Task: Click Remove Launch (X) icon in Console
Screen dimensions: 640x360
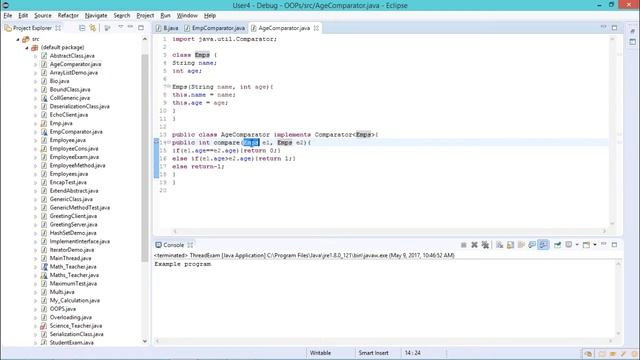Action: click(x=474, y=245)
